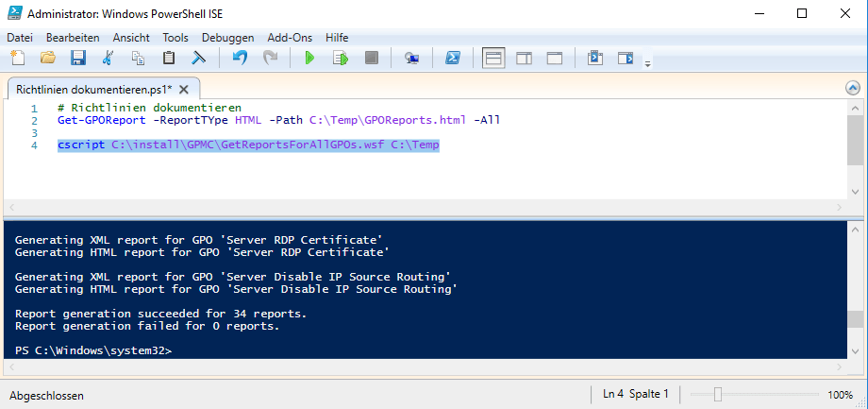Viewport: 868px width, 409px height.
Task: Clear the console pane
Action: pyautogui.click(x=198, y=59)
